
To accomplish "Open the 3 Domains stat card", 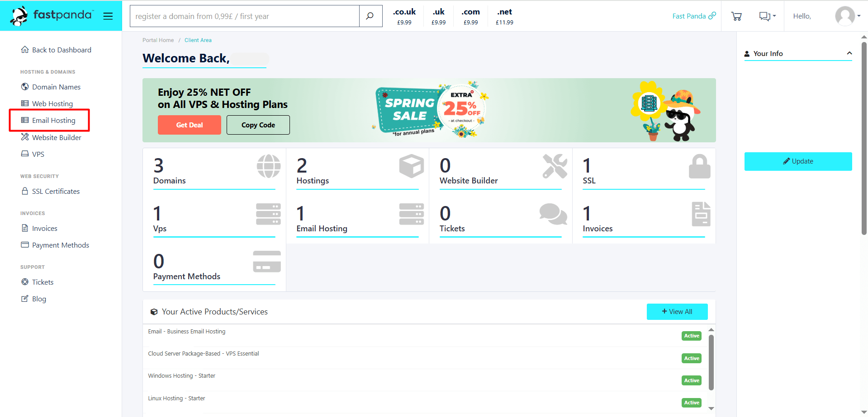I will coord(214,172).
